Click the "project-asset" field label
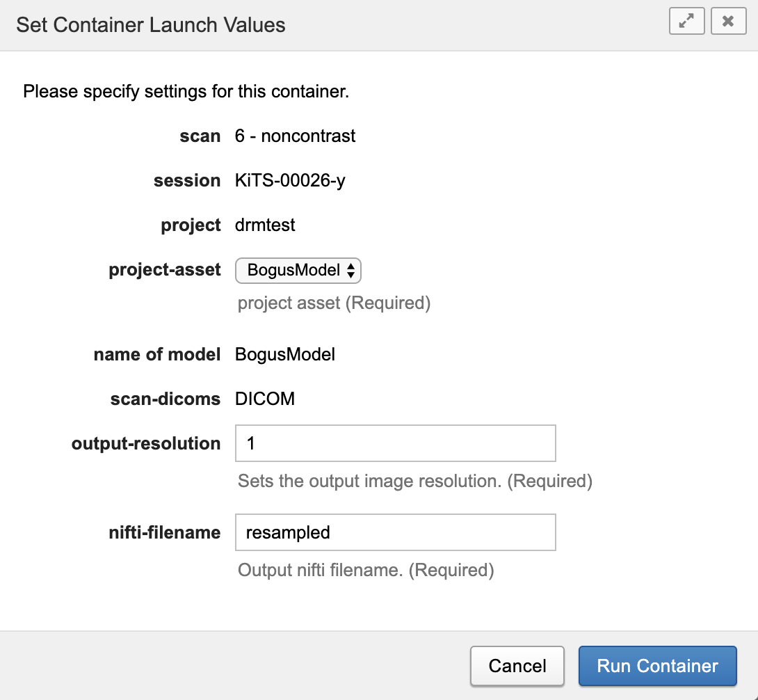Image resolution: width=758 pixels, height=700 pixels. pyautogui.click(x=165, y=270)
